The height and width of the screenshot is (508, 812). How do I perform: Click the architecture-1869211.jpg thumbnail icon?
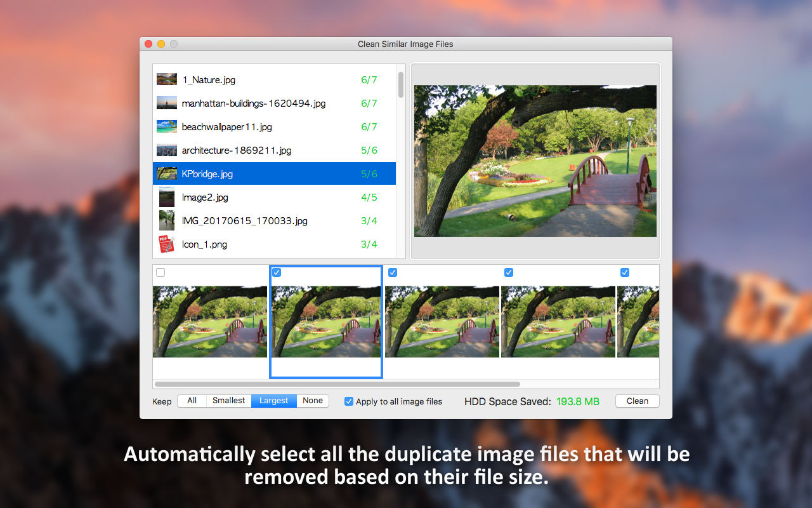coord(167,150)
